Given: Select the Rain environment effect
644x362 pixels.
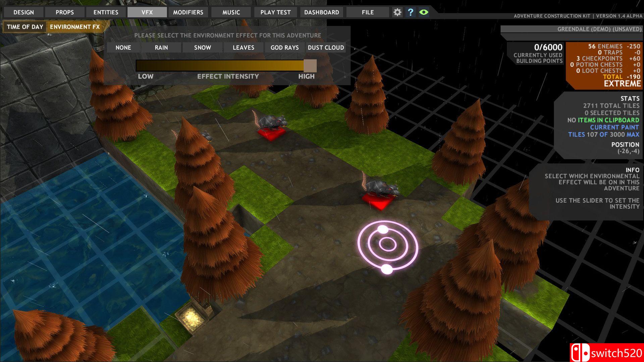Looking at the screenshot, I should (161, 48).
